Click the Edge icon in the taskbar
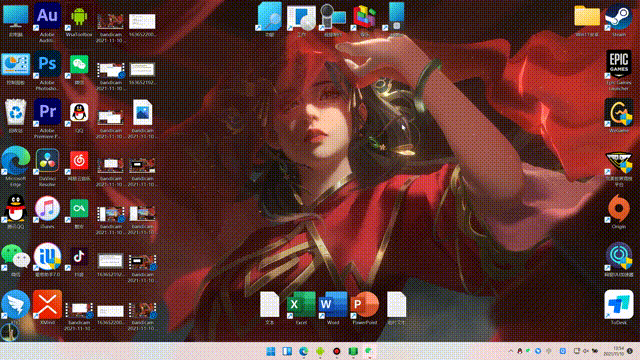Viewport: 640px width, 360px height. (x=303, y=351)
